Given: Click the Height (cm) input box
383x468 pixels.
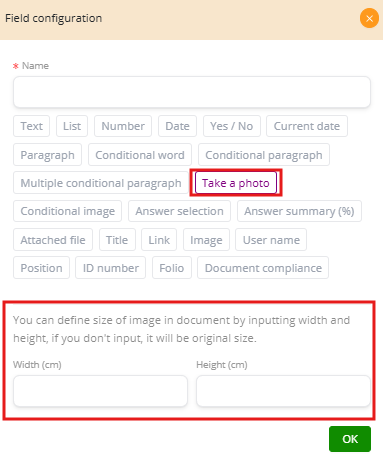Looking at the screenshot, I should pyautogui.click(x=283, y=391).
